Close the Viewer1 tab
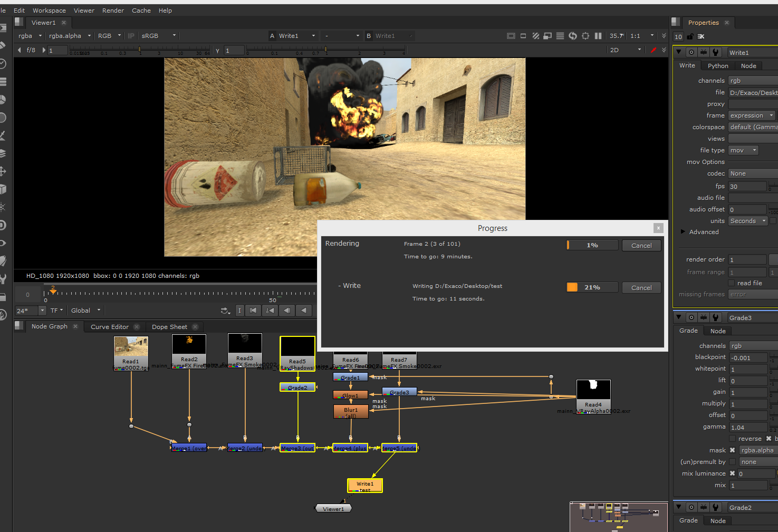 click(64, 23)
